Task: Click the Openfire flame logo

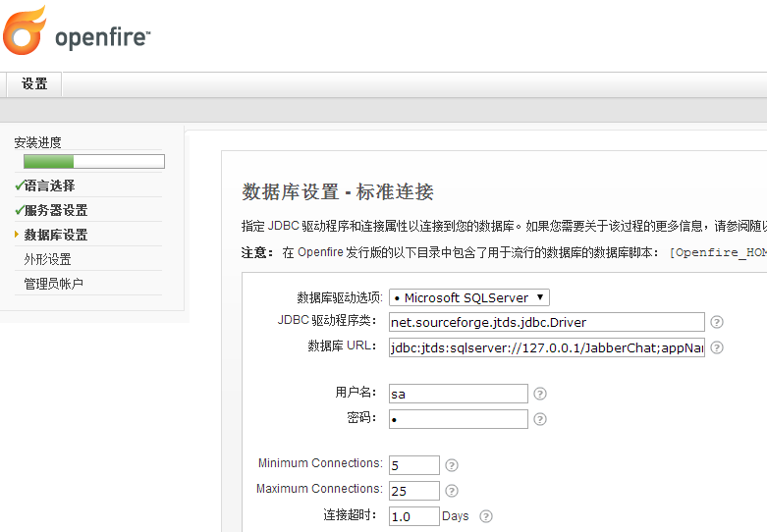Action: point(24,30)
